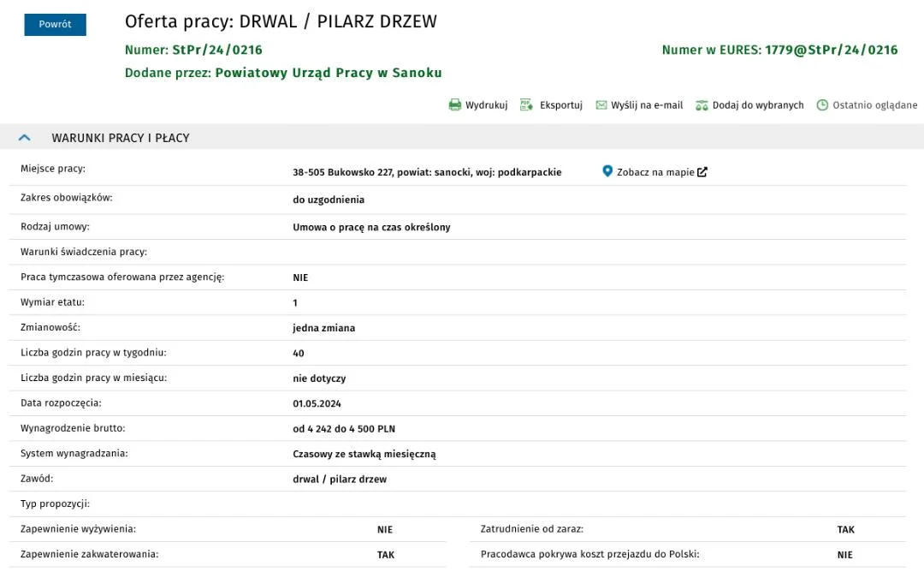Select Wyślij na e-mail option

click(x=647, y=105)
